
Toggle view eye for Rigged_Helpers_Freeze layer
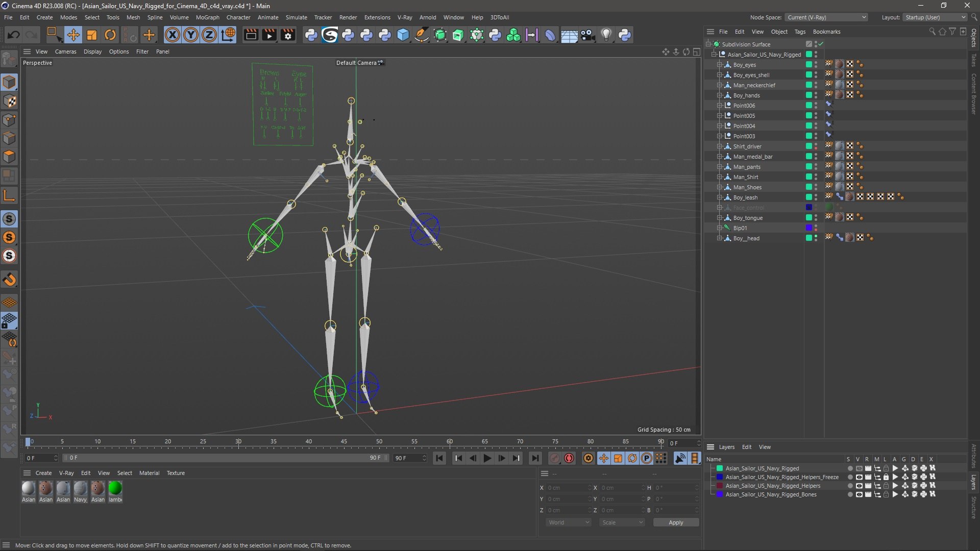point(859,477)
